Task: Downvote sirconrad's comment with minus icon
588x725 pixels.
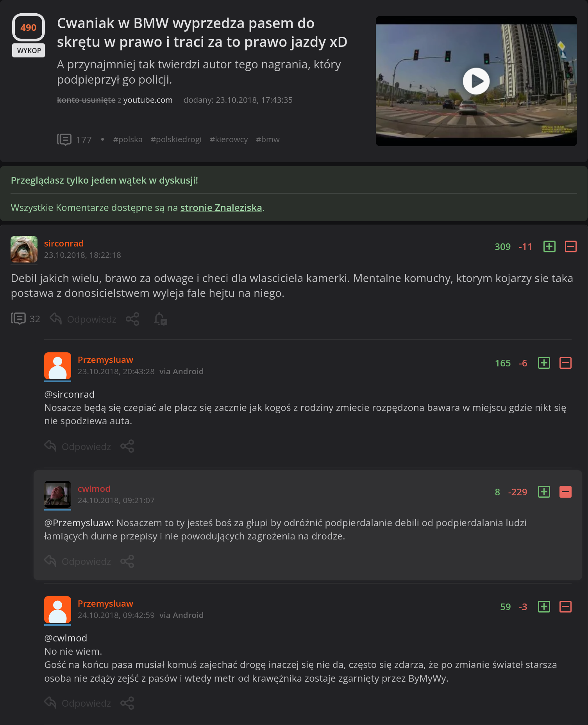Action: click(x=571, y=246)
